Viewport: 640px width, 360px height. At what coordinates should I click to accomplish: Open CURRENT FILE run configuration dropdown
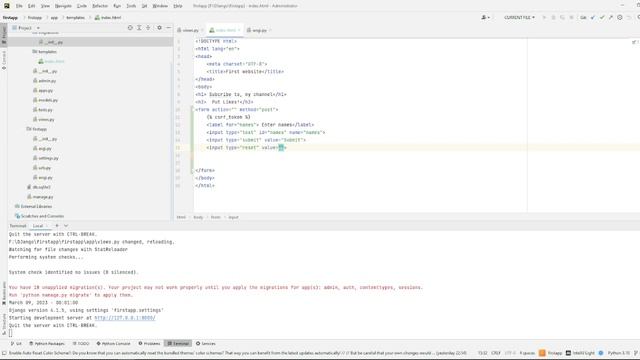pyautogui.click(x=519, y=18)
